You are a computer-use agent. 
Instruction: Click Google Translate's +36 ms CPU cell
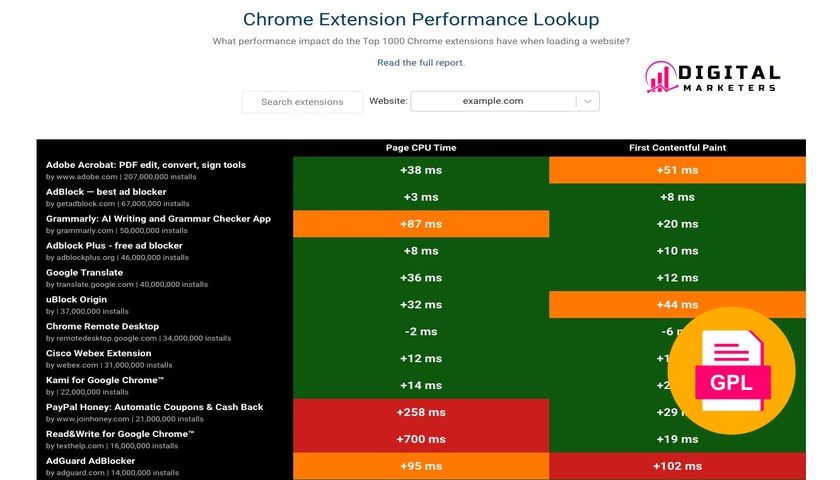[x=421, y=278]
